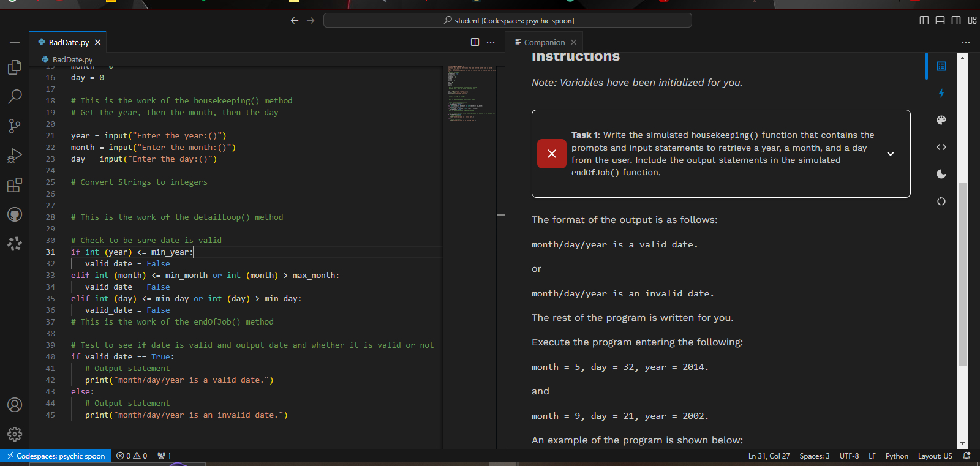This screenshot has height=466, width=980.
Task: Toggle the primary side bar layout button
Action: 924,21
